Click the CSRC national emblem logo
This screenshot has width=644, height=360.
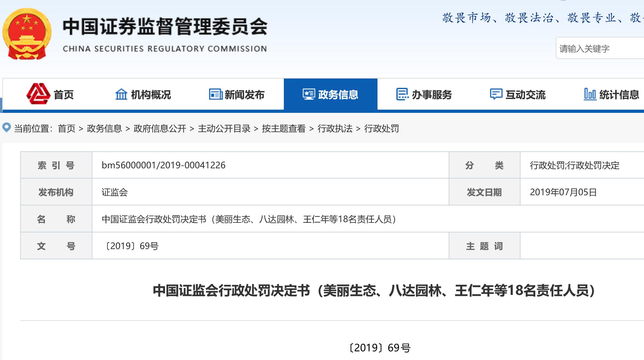[x=27, y=34]
